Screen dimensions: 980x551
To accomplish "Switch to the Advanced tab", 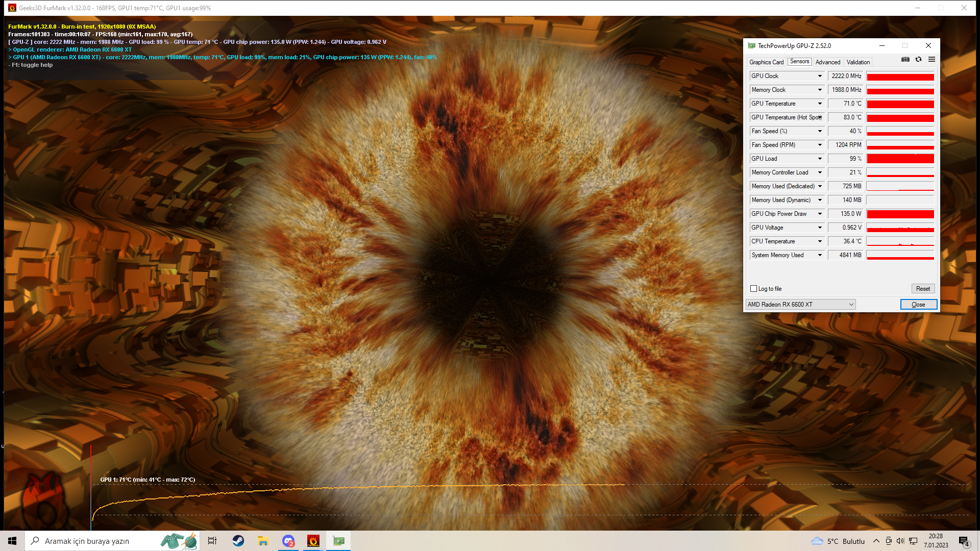I will point(827,62).
